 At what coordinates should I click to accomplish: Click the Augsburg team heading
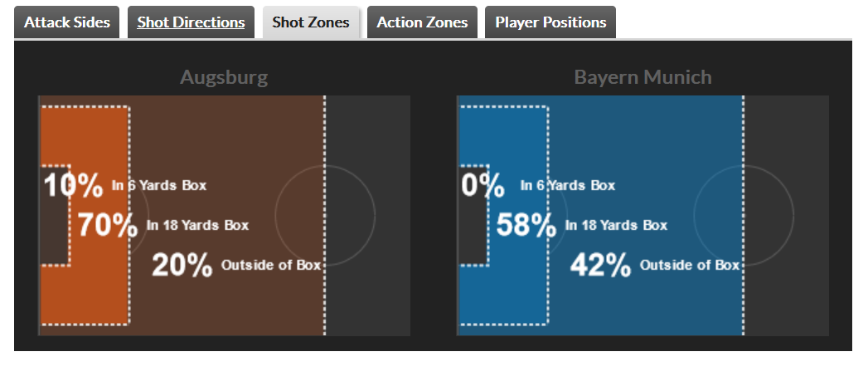click(224, 78)
